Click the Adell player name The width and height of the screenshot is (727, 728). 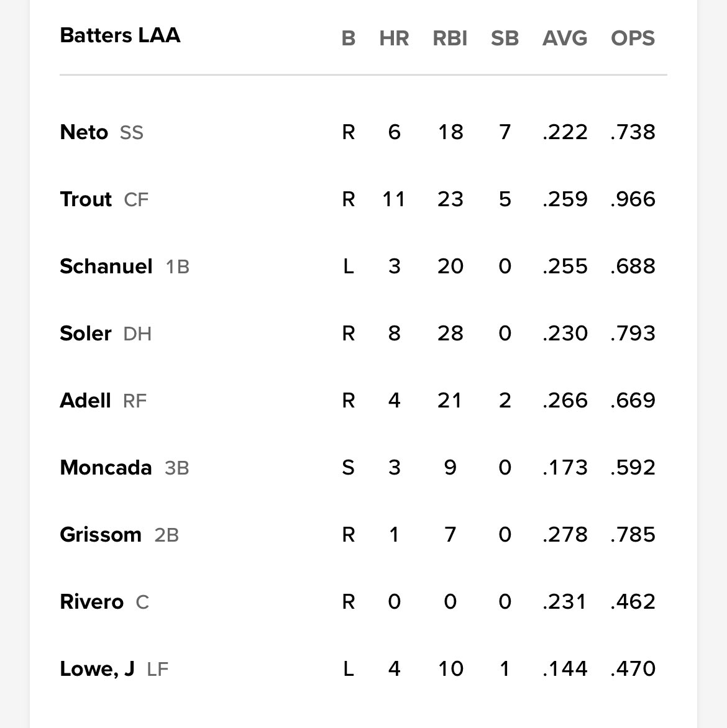click(86, 400)
